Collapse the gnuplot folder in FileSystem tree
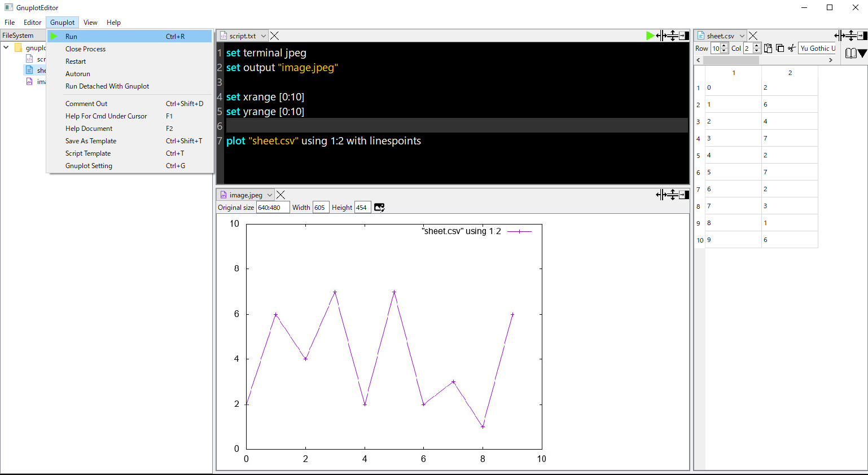The height and width of the screenshot is (475, 868). point(6,47)
